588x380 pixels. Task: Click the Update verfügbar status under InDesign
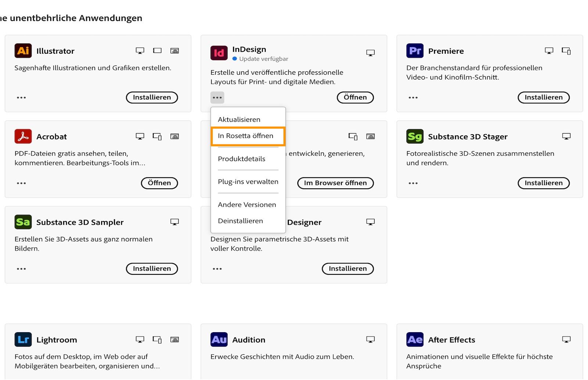coord(260,59)
